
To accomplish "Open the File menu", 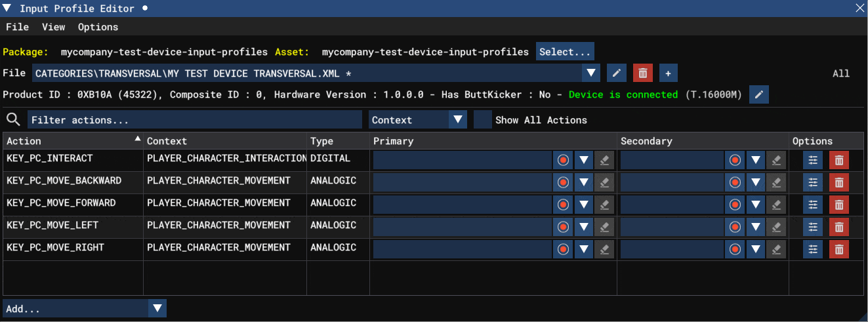I will (17, 27).
